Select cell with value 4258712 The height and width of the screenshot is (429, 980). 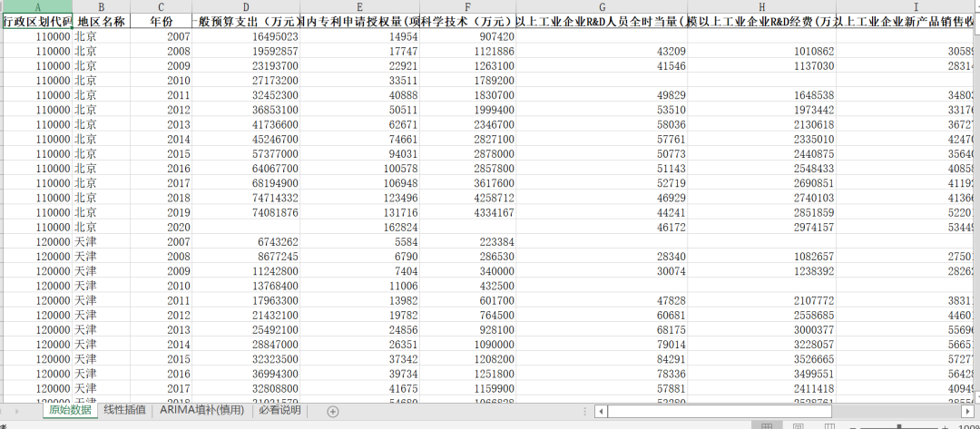click(468, 198)
